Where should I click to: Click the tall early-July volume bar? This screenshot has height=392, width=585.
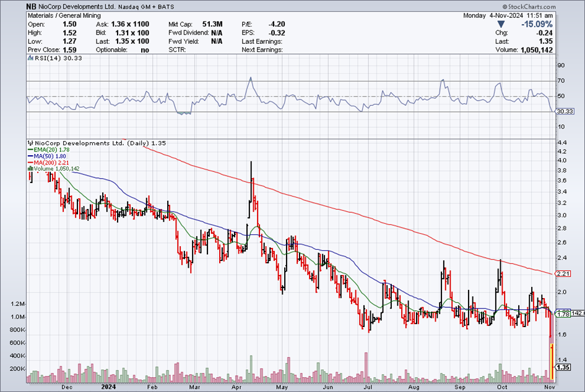(x=366, y=367)
